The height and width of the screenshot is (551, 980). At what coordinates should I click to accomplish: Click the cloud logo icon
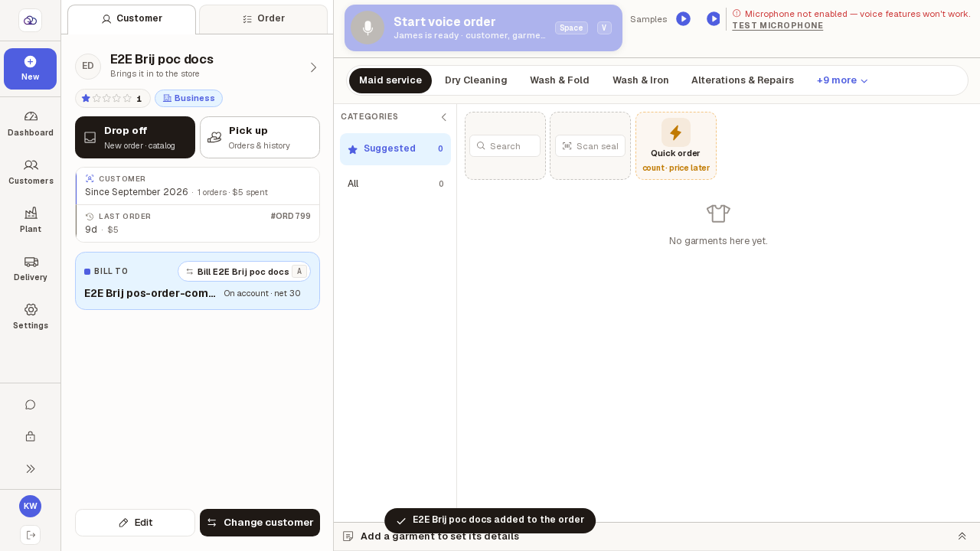pos(30,20)
